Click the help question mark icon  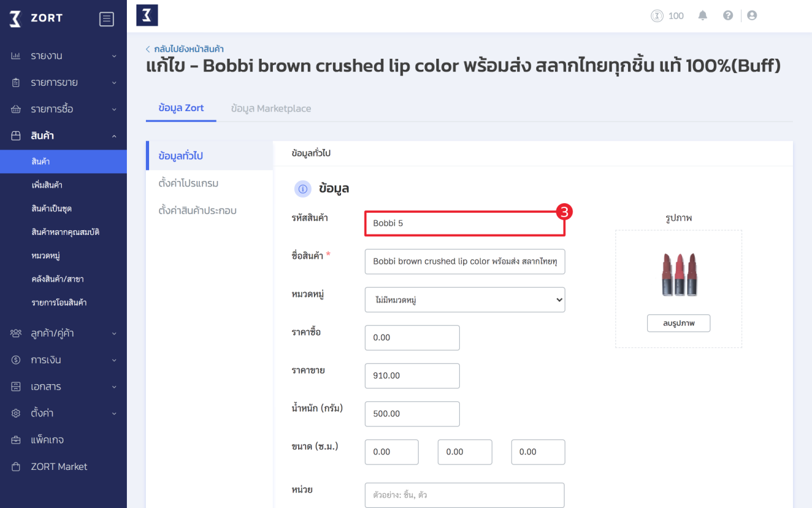[728, 15]
